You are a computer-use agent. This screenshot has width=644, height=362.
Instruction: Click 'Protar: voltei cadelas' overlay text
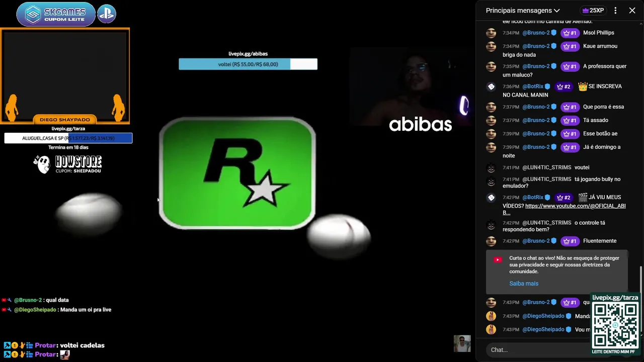point(69,345)
